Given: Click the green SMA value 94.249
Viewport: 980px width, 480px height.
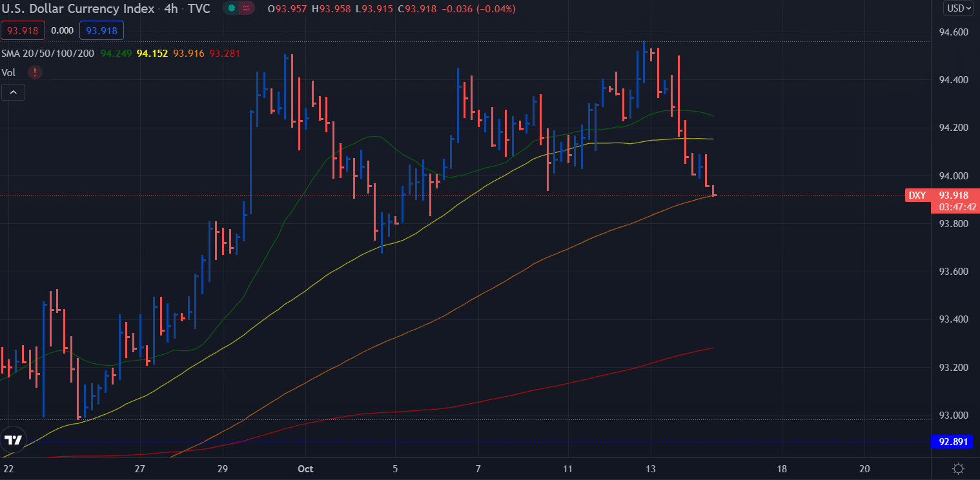Looking at the screenshot, I should pyautogui.click(x=117, y=54).
